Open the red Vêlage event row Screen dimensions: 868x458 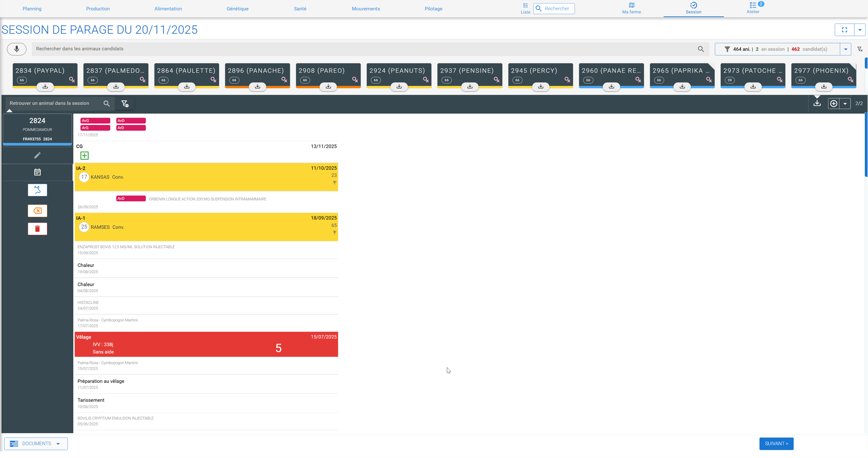[x=206, y=344]
